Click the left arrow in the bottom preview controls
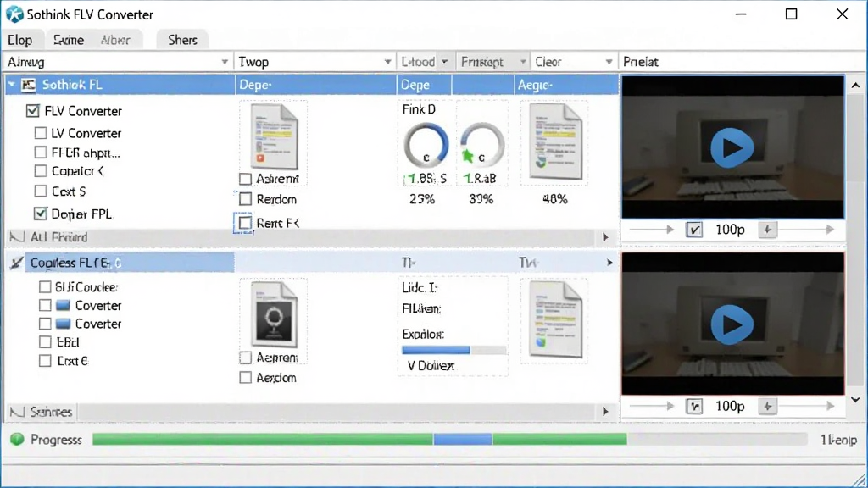The image size is (868, 488). point(652,406)
